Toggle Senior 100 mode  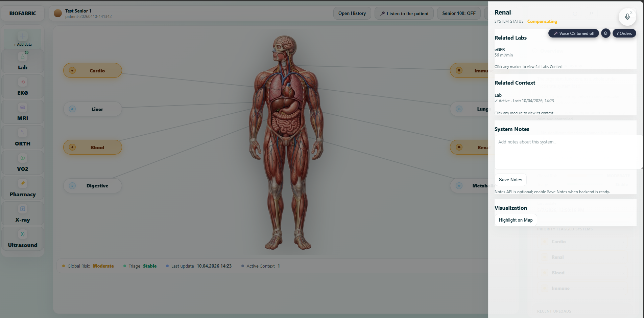(x=459, y=13)
